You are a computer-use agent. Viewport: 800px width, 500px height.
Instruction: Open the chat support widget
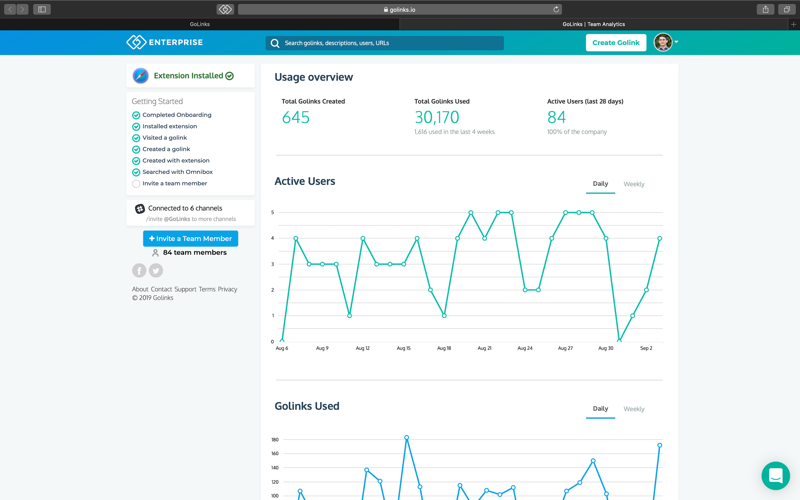tap(776, 476)
